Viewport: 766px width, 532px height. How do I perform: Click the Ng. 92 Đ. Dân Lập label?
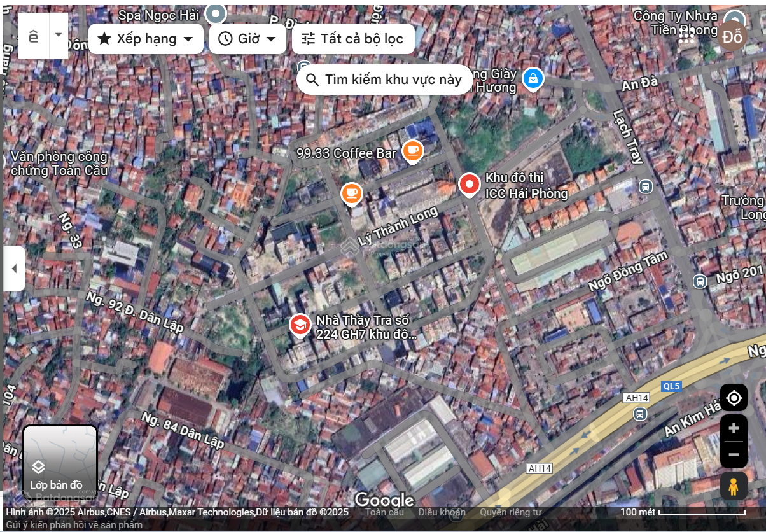[135, 312]
